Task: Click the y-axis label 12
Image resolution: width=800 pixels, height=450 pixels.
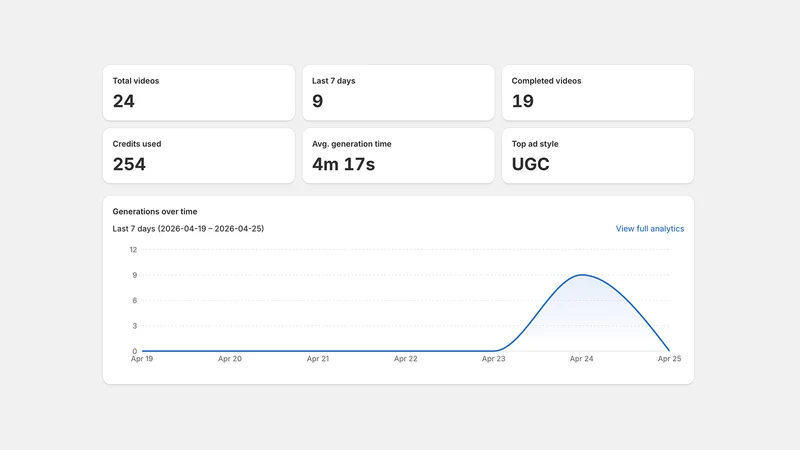Action: (133, 249)
